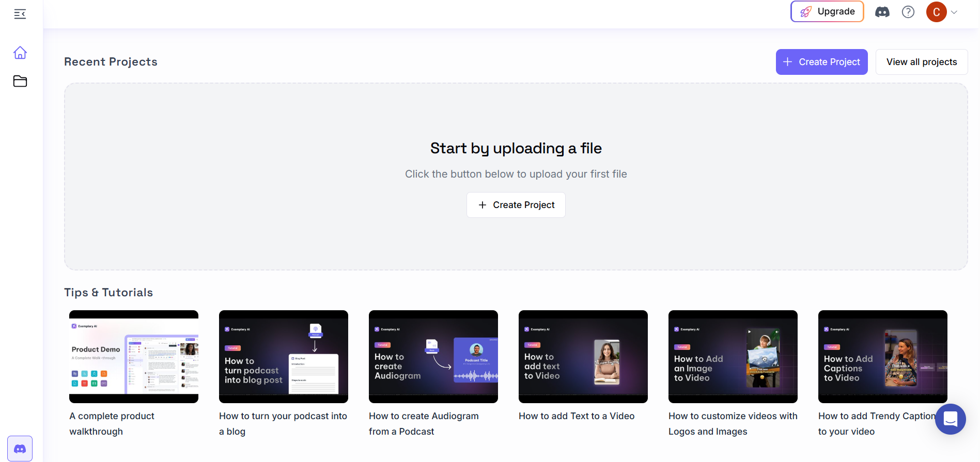Viewport: 980px width, 462px height.
Task: Click the Upgrade button
Action: pos(827,11)
